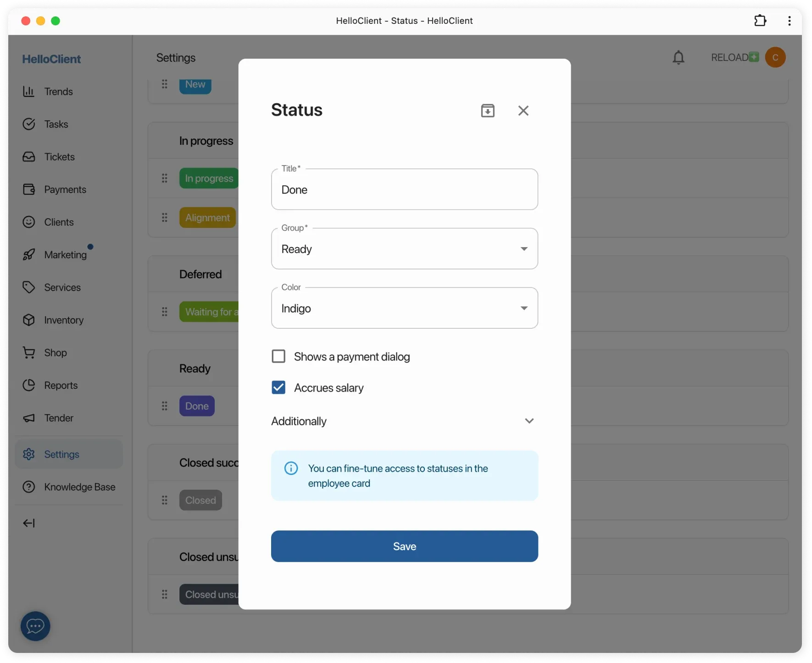Open the Marketing section with notification dot
This screenshot has height=663, width=812.
coord(66,255)
